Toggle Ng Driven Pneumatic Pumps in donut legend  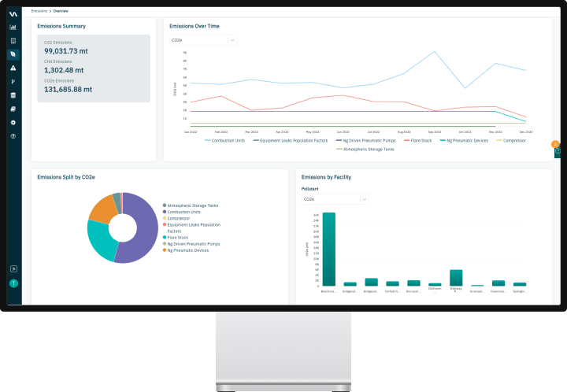point(191,244)
